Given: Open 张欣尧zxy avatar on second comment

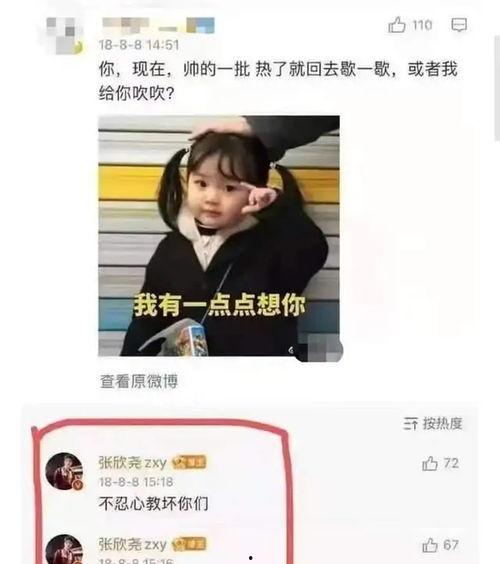Looking at the screenshot, I should pyautogui.click(x=64, y=549).
